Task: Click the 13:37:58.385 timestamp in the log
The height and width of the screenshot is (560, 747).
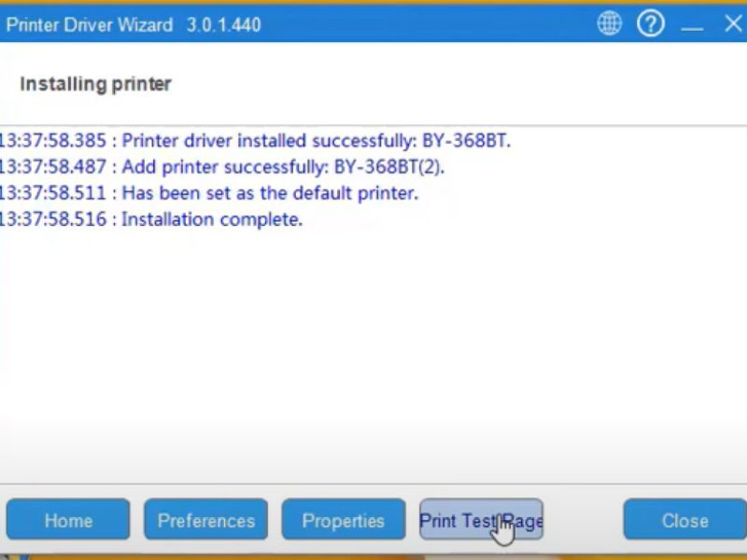Action: (52, 141)
